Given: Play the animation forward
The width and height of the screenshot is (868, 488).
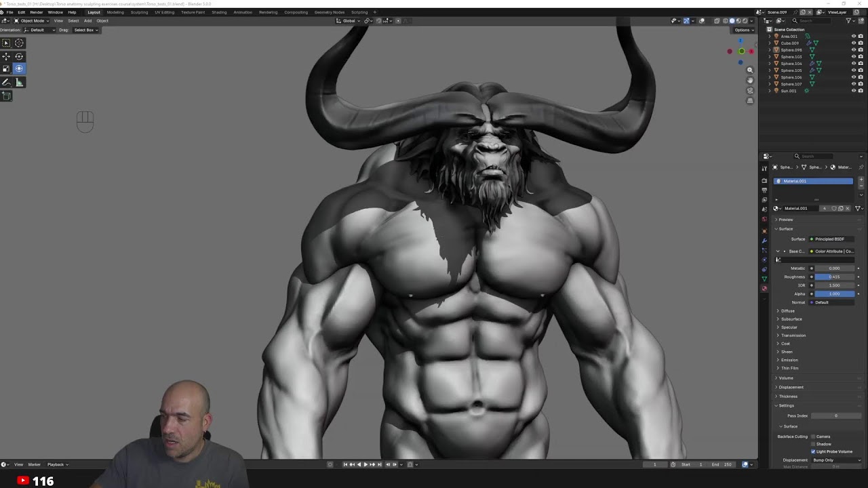Looking at the screenshot, I should pyautogui.click(x=366, y=464).
